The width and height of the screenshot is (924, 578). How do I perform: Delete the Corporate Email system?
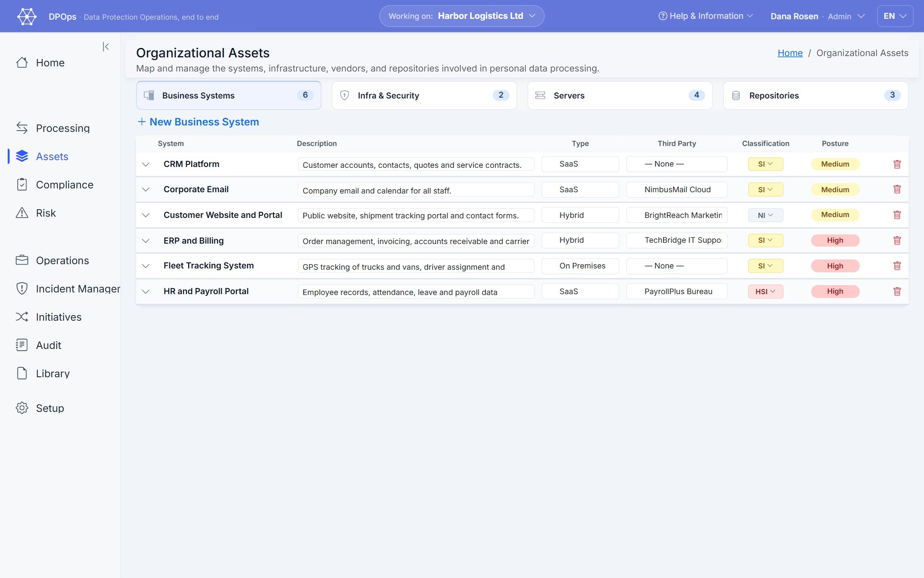pos(897,189)
